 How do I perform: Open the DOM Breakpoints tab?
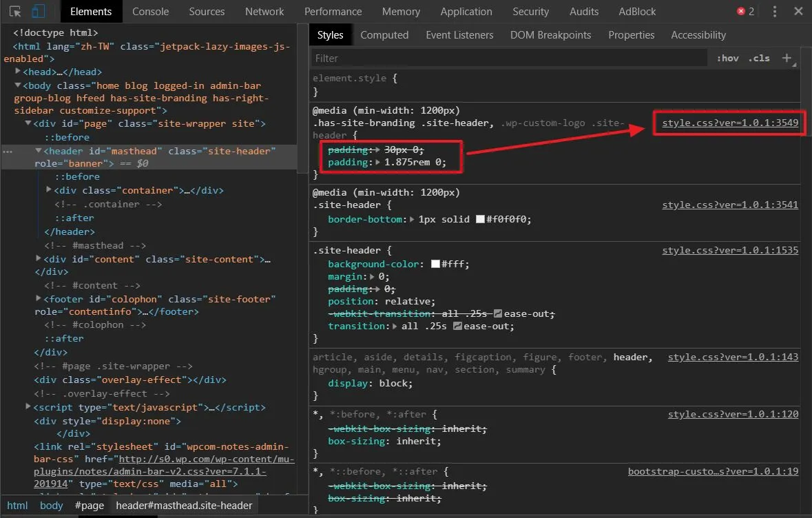[550, 34]
